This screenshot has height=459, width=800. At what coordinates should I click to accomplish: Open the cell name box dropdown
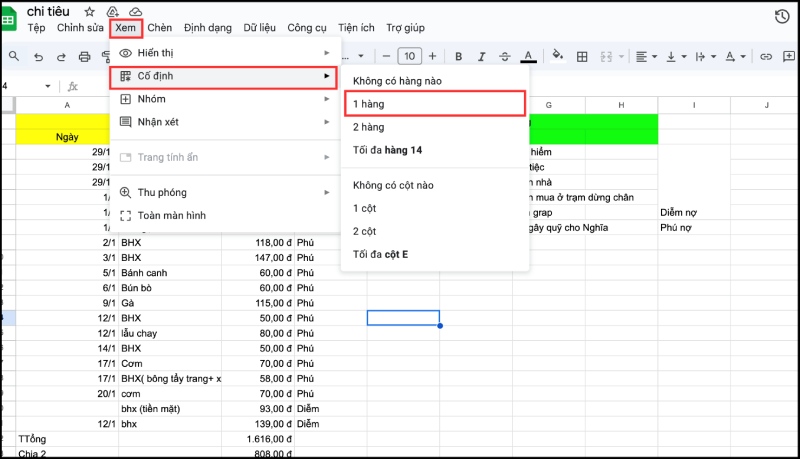click(48, 86)
